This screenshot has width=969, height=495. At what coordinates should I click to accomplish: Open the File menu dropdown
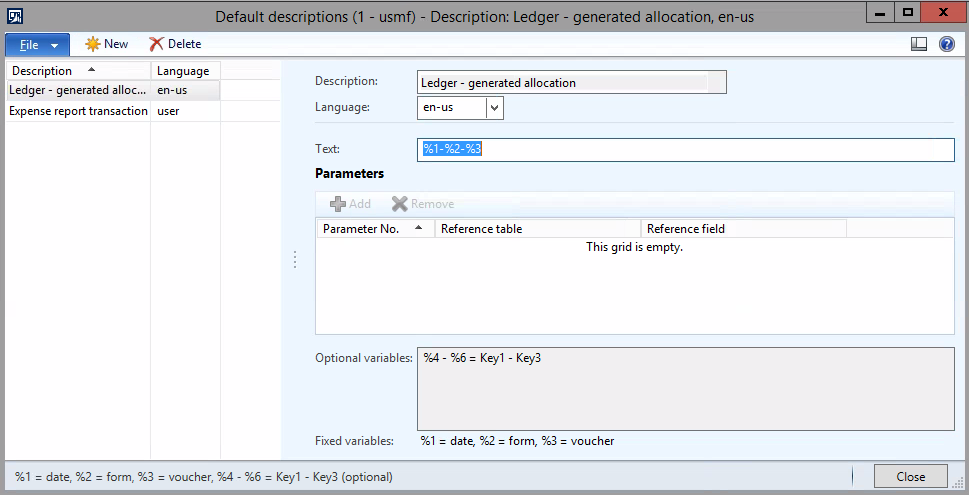click(38, 44)
